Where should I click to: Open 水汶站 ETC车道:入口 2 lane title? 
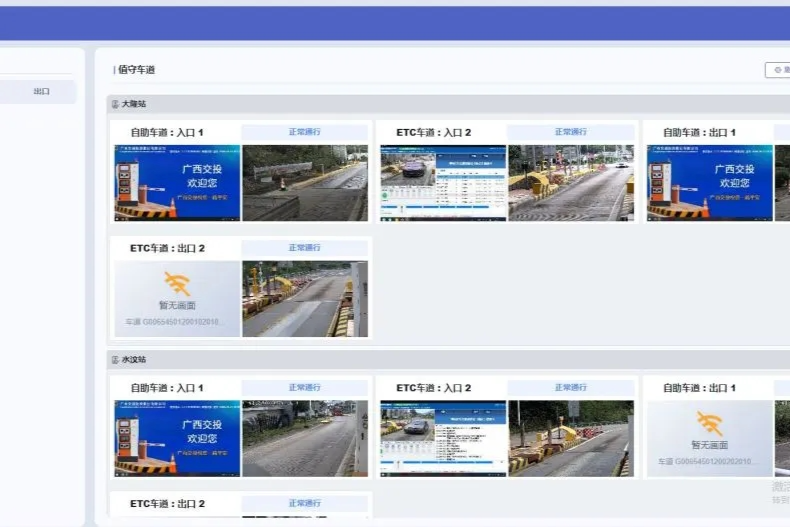click(x=433, y=388)
